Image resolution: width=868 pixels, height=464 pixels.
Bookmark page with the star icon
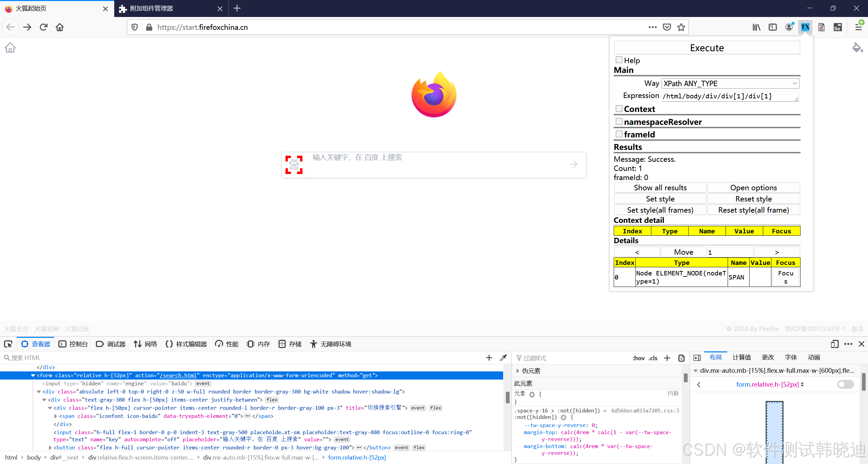pos(681,27)
